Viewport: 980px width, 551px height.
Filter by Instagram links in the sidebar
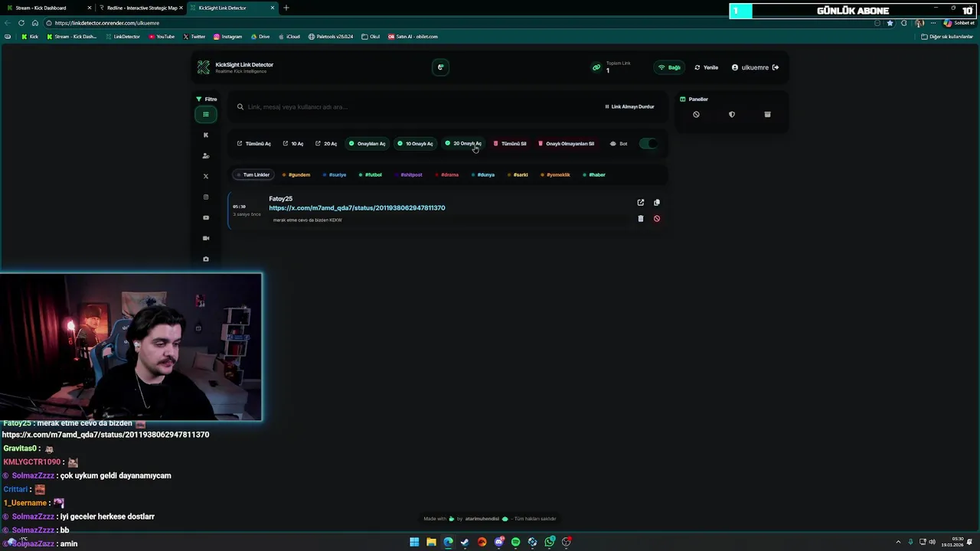[x=205, y=197]
